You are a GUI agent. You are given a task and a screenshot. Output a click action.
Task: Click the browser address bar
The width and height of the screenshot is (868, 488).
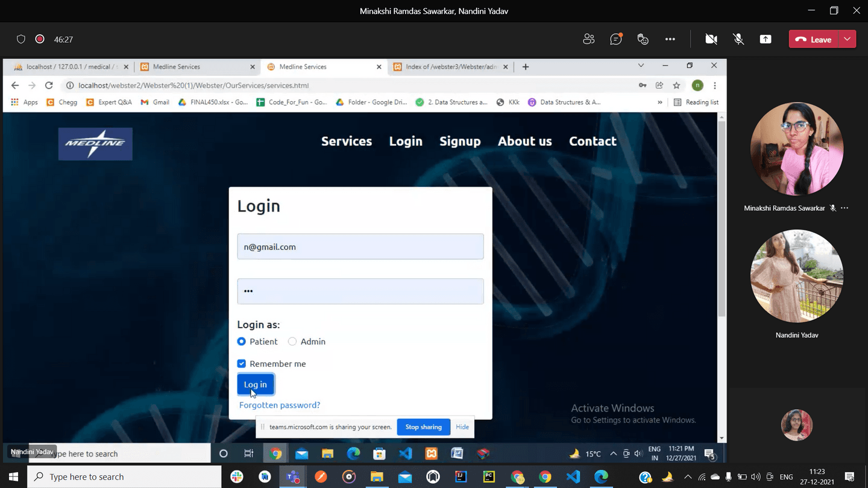[x=350, y=86]
